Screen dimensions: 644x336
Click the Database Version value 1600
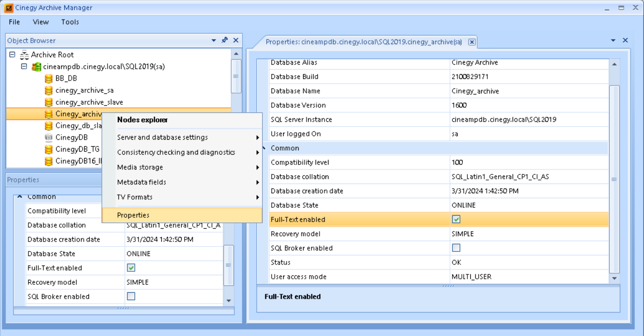458,105
